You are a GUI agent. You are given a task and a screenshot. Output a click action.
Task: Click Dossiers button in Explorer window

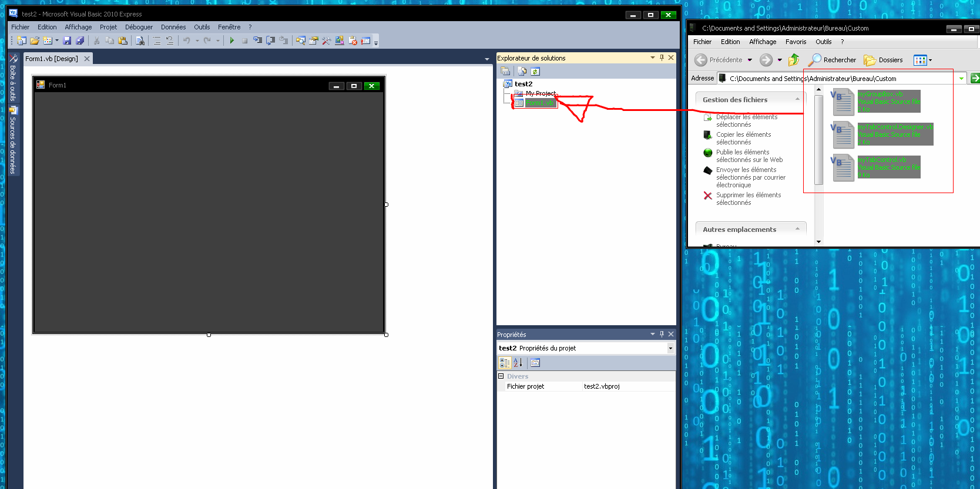point(883,60)
